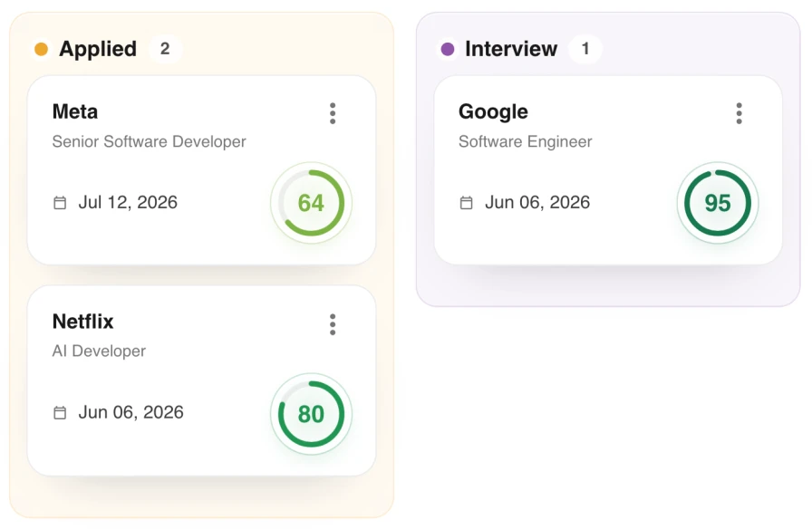Click the calendar icon beside Jul 12, 2026
The image size is (812, 529).
(60, 202)
